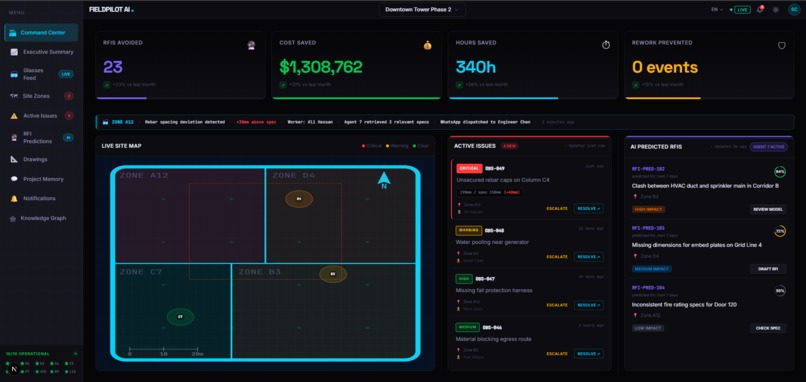Click the 72% confidence ring
The height and width of the screenshot is (382, 806).
click(780, 231)
